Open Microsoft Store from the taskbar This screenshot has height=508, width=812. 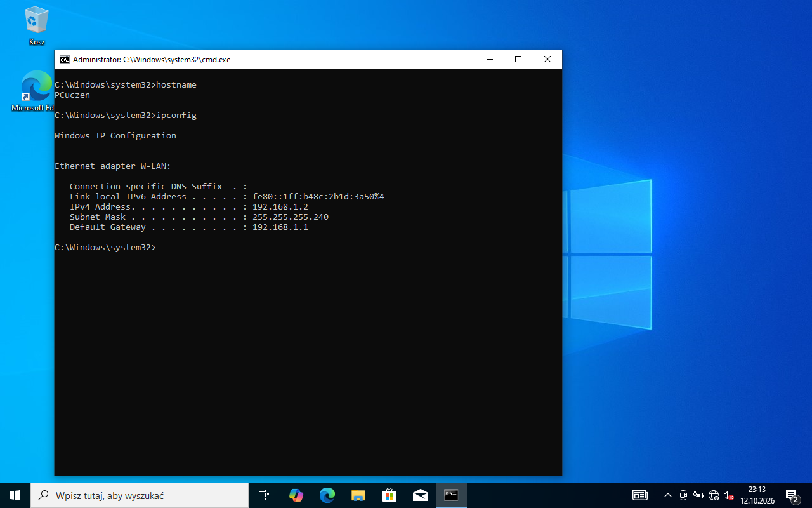389,495
